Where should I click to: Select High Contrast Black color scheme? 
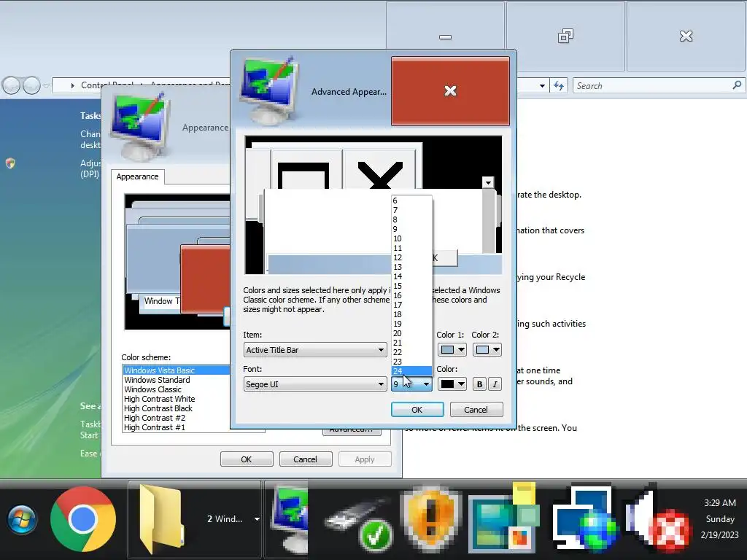176,408
